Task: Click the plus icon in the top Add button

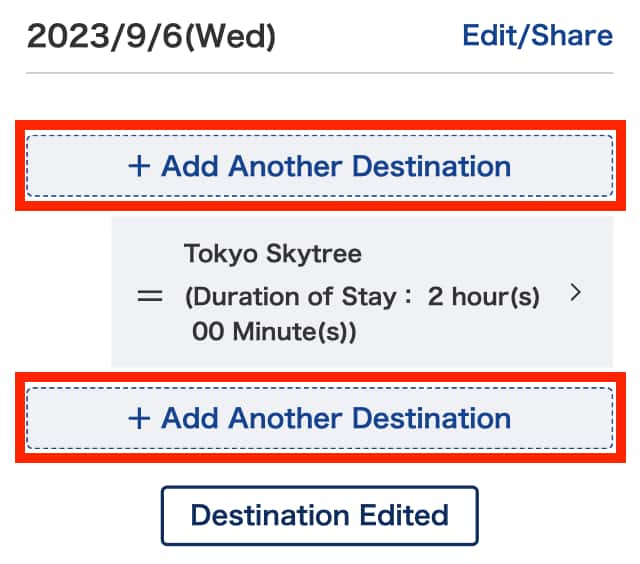Action: tap(139, 167)
